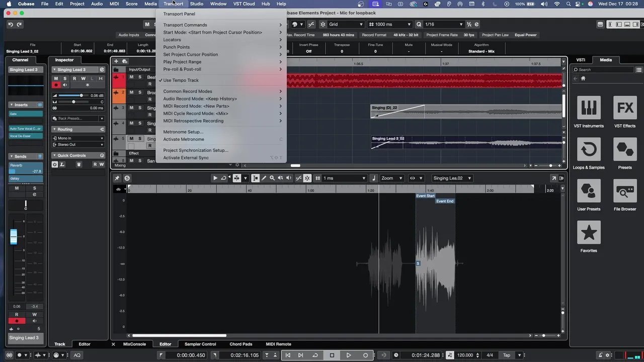Open the Studio menu in the menu bar

coord(196,4)
